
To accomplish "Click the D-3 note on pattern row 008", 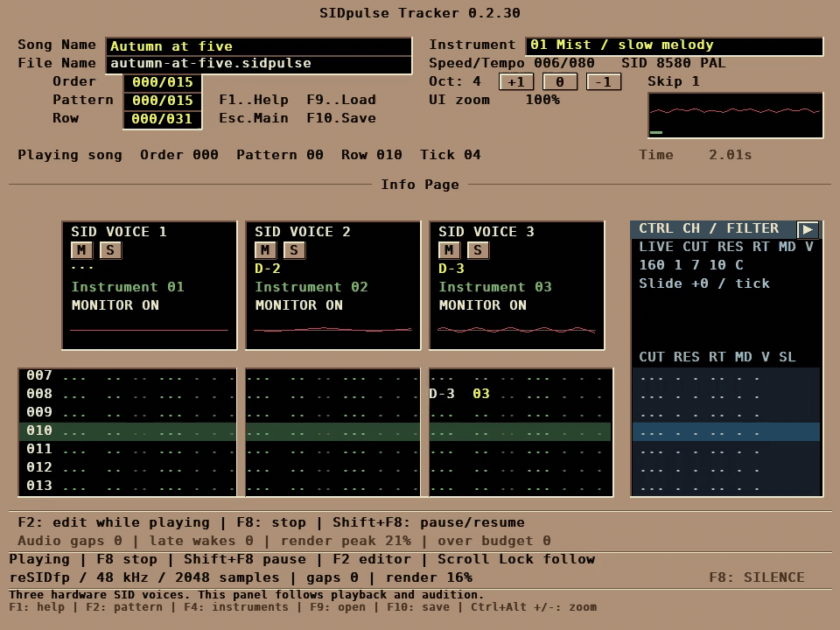I will point(442,394).
